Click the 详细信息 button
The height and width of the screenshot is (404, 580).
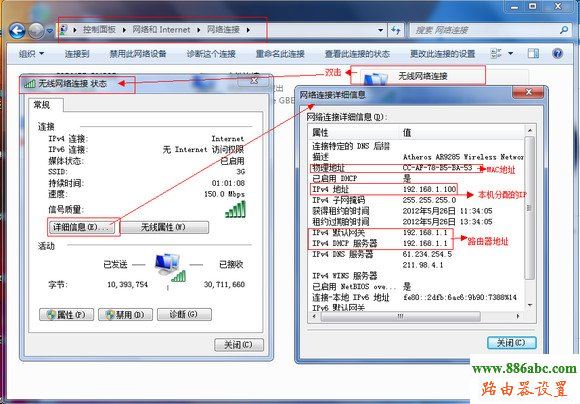tap(81, 227)
